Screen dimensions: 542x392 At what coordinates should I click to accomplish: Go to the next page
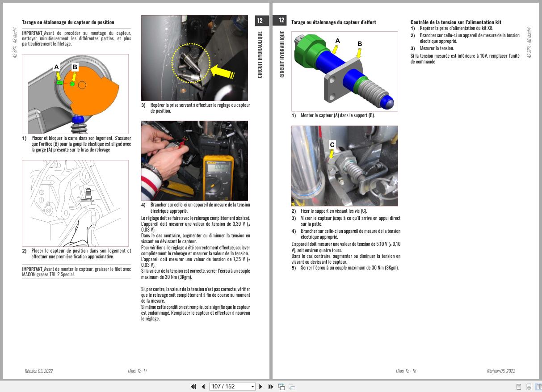(261, 387)
